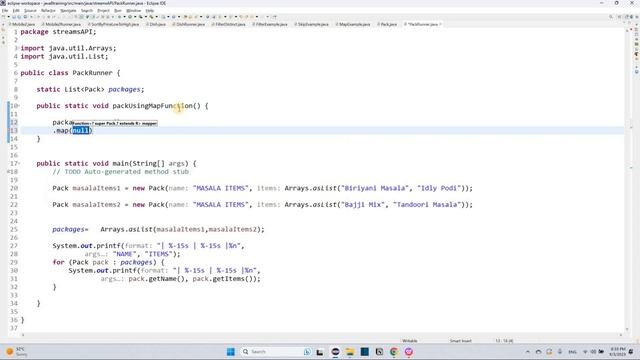Open the Window menu
Viewport: 640px width, 360px height.
click(133, 11)
